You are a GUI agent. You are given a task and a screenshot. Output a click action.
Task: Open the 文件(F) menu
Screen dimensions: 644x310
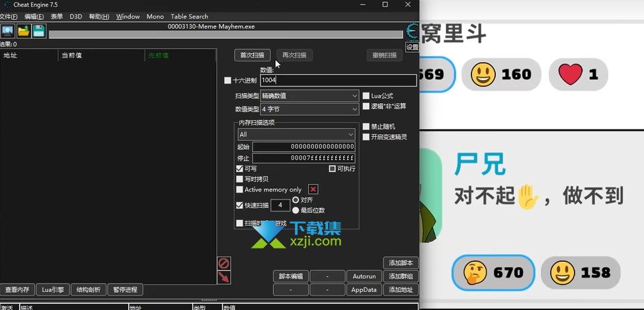click(9, 17)
